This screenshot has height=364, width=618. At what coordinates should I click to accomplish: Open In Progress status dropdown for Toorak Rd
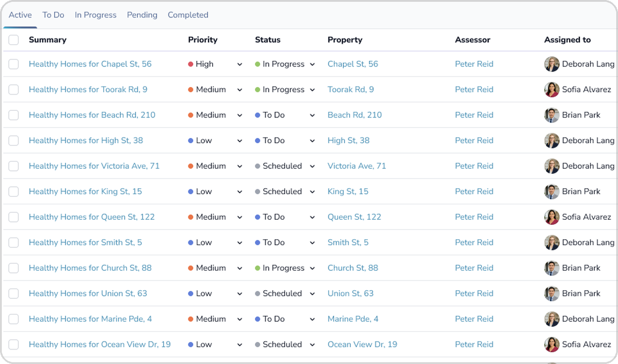coord(285,90)
